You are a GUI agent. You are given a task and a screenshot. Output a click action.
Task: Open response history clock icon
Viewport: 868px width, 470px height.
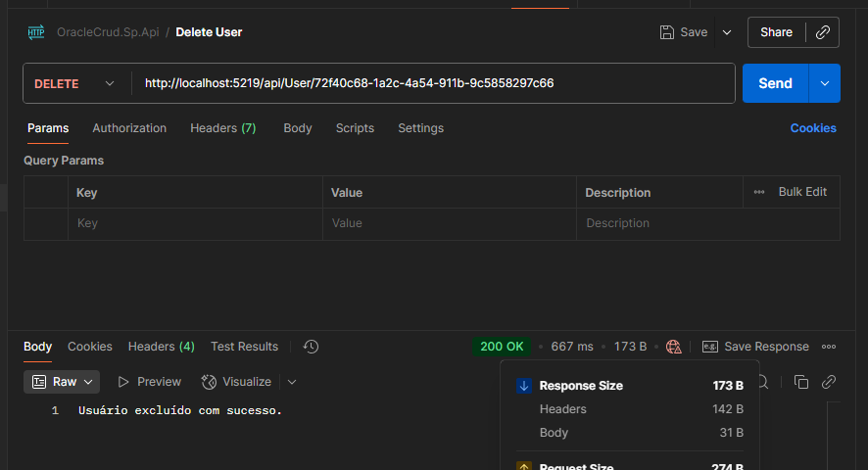click(311, 347)
